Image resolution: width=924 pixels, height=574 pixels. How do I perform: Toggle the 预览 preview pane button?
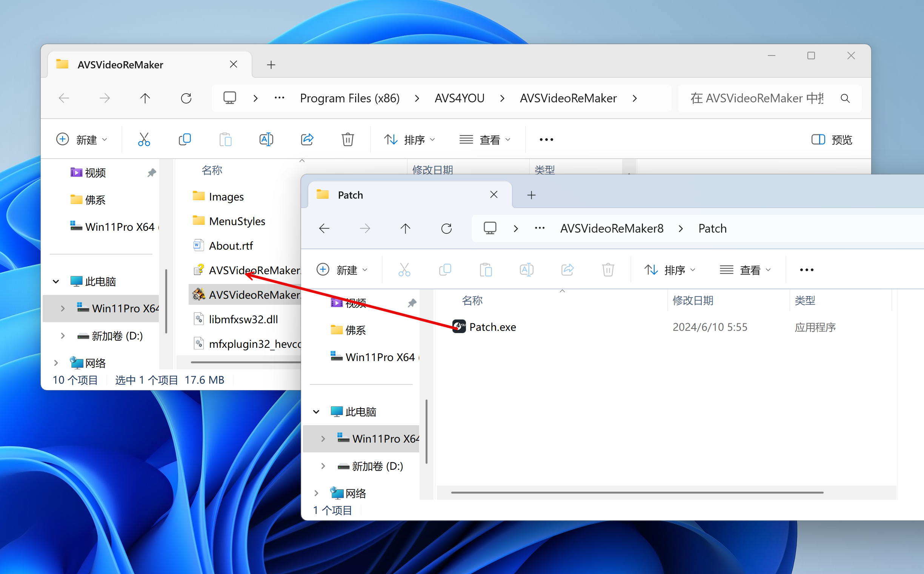click(832, 139)
